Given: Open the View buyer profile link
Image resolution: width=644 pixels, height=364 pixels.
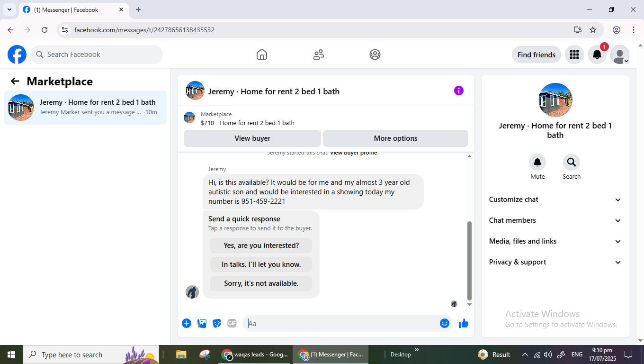Looking at the screenshot, I should (353, 153).
